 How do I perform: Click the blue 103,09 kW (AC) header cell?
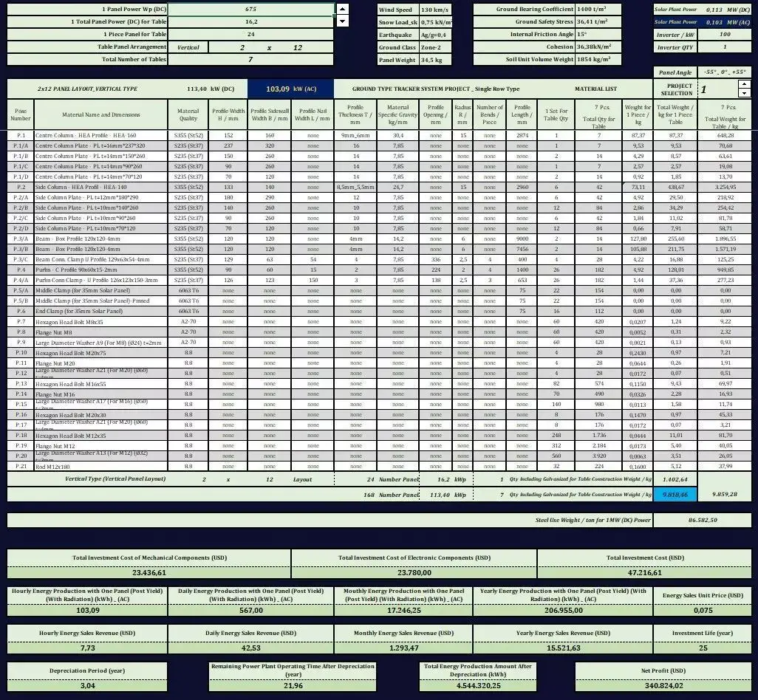(x=290, y=89)
